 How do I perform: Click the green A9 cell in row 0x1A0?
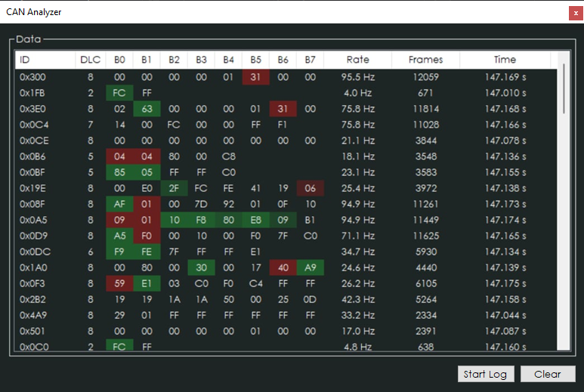click(x=310, y=267)
